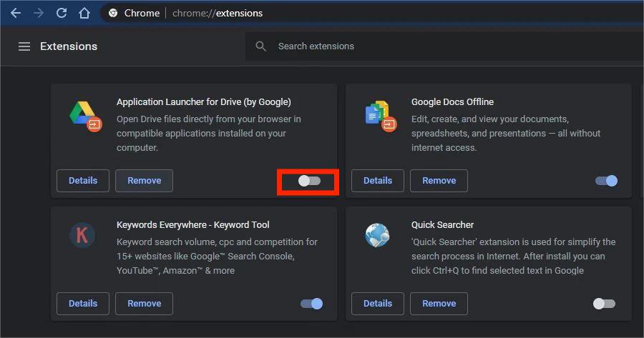644x338 pixels.
Task: Open Details for Keywords Everywhere
Action: pos(83,304)
